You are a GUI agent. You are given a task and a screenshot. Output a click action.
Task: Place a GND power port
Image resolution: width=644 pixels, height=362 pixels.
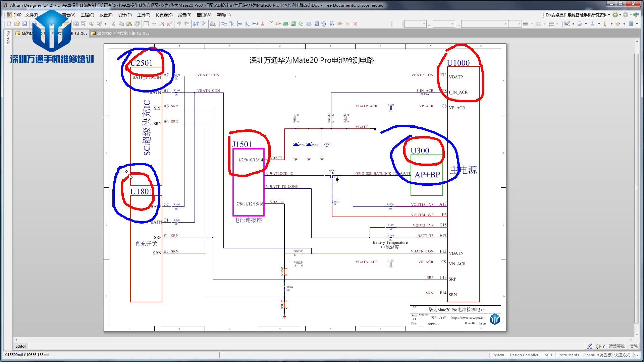tap(263, 24)
